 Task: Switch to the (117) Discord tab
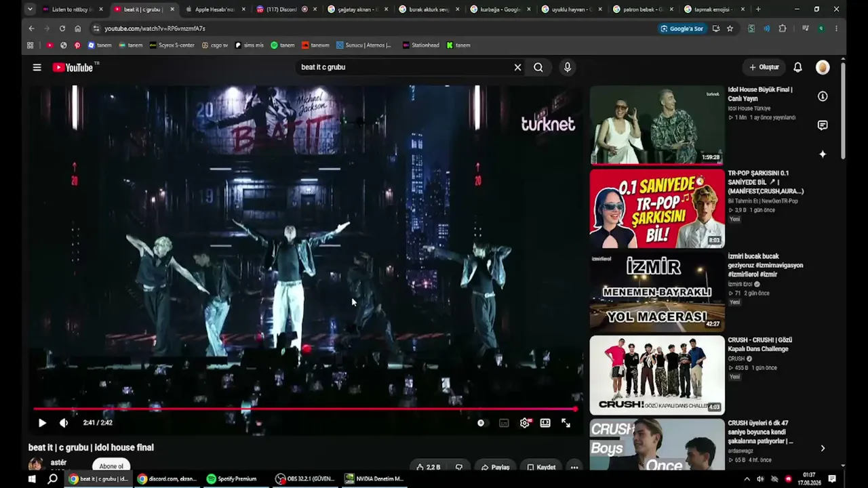[x=285, y=9]
